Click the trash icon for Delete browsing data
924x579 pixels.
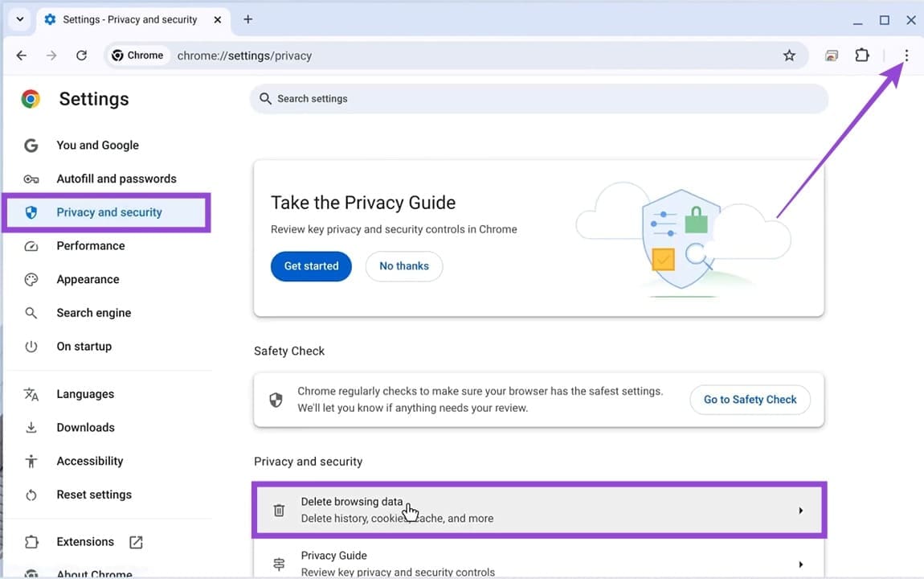coord(279,510)
